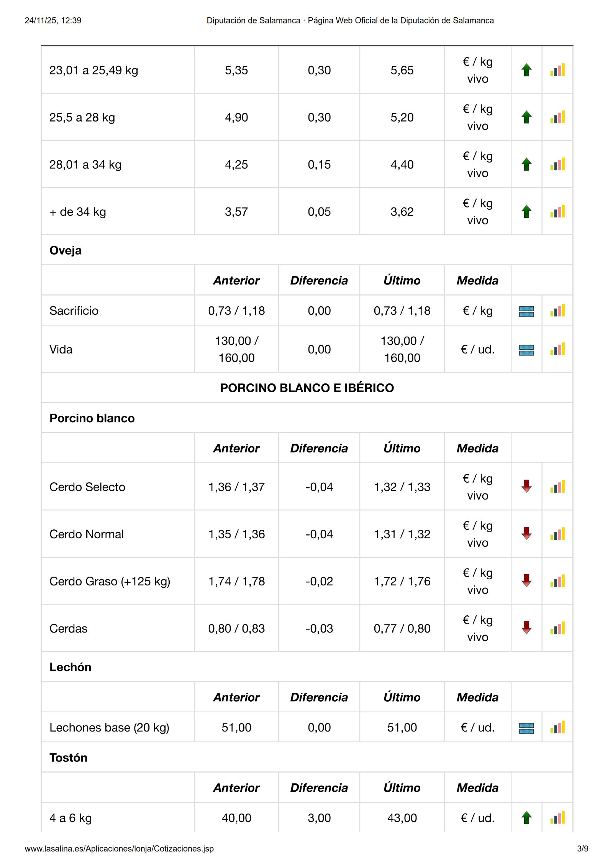613x868 pixels.
Task: Open the chart icon for Cerdo Selecto
Action: 557,487
